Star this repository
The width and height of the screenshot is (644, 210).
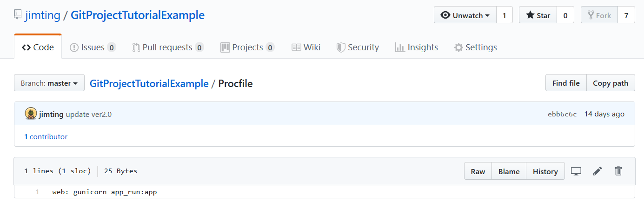[x=538, y=15]
